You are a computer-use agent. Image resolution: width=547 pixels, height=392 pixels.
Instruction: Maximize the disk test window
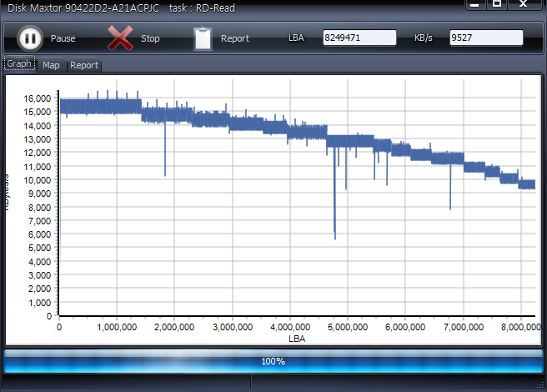click(x=497, y=4)
